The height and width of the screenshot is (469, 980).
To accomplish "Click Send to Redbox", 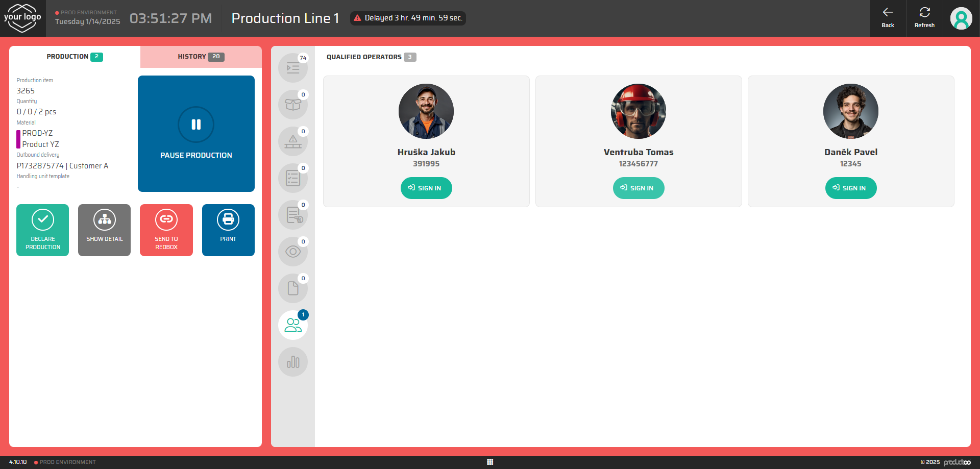I will [166, 230].
